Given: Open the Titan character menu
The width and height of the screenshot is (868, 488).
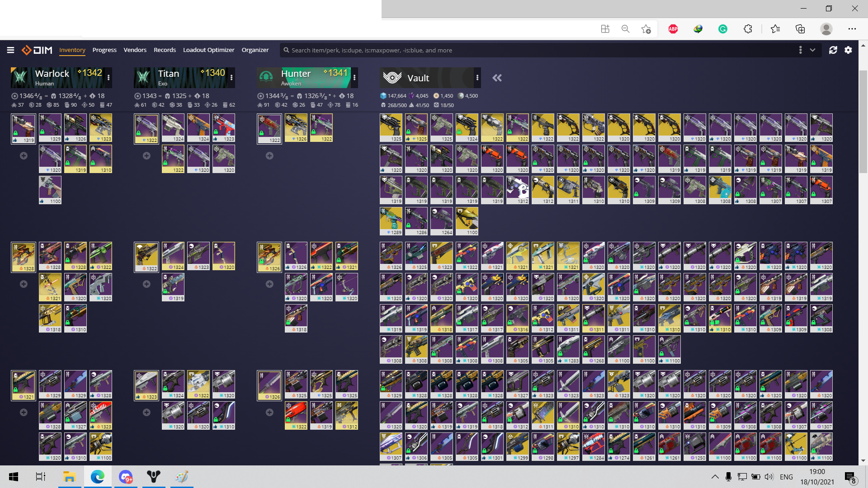Looking at the screenshot, I should [231, 78].
